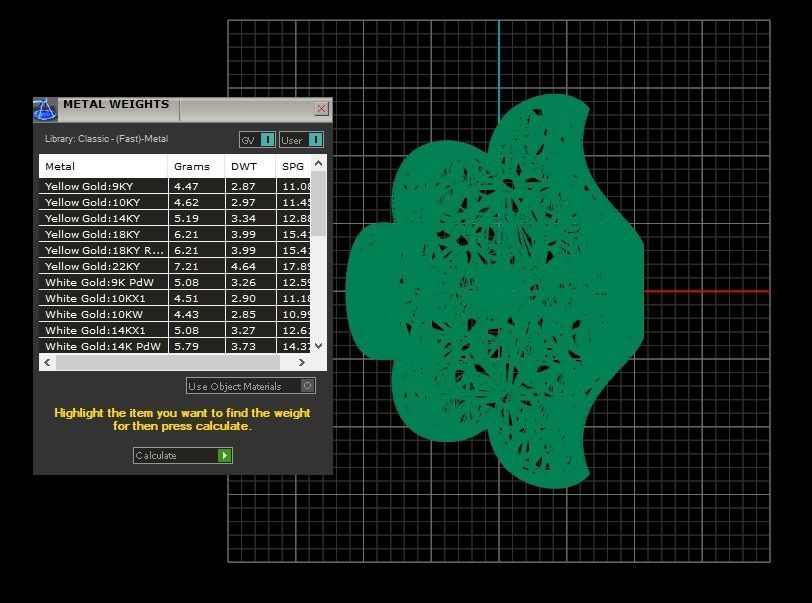Click the DWT column header
Viewport: 812px width, 603px height.
(250, 166)
